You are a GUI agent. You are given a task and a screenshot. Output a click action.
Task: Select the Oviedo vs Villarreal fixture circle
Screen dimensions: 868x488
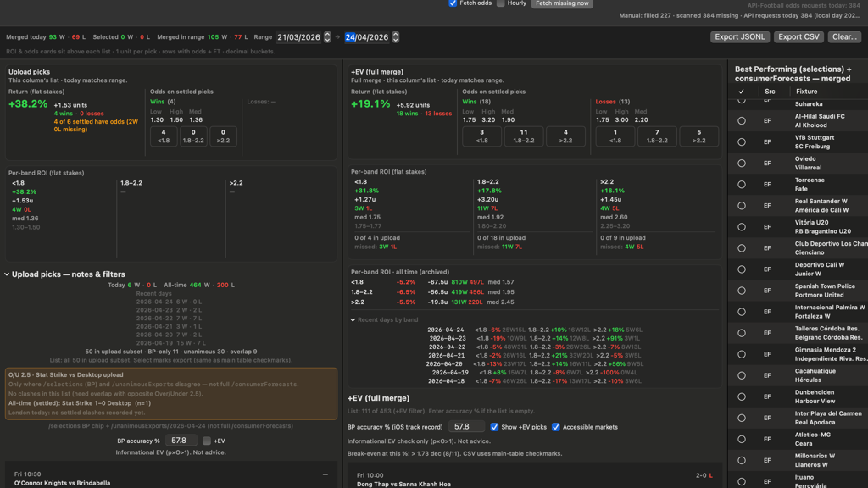click(742, 164)
